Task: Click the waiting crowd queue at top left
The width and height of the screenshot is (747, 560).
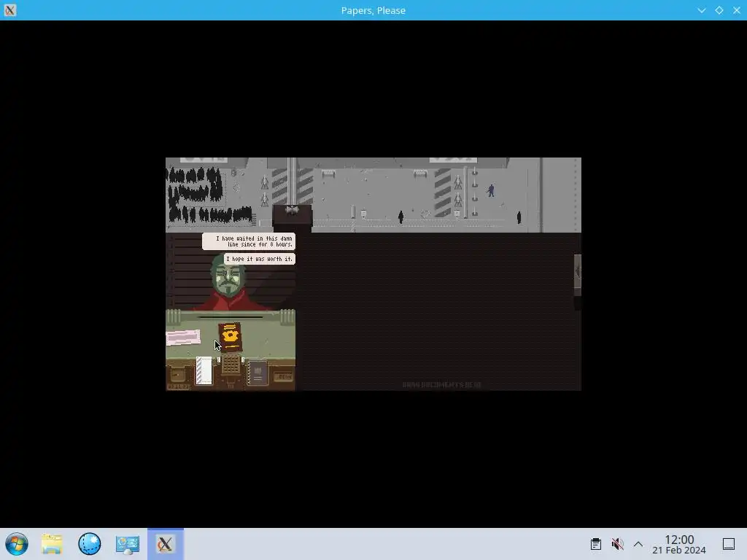Action: coord(208,195)
